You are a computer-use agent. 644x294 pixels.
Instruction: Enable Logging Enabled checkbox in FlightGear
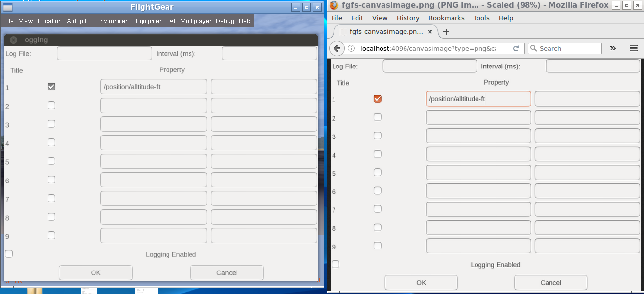pyautogui.click(x=9, y=254)
